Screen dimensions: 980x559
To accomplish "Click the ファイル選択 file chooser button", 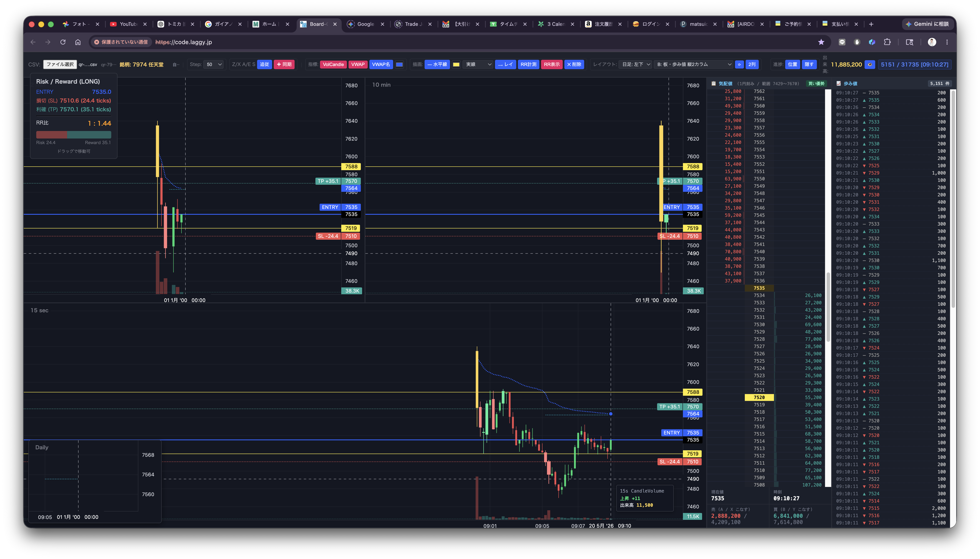I will (x=60, y=65).
